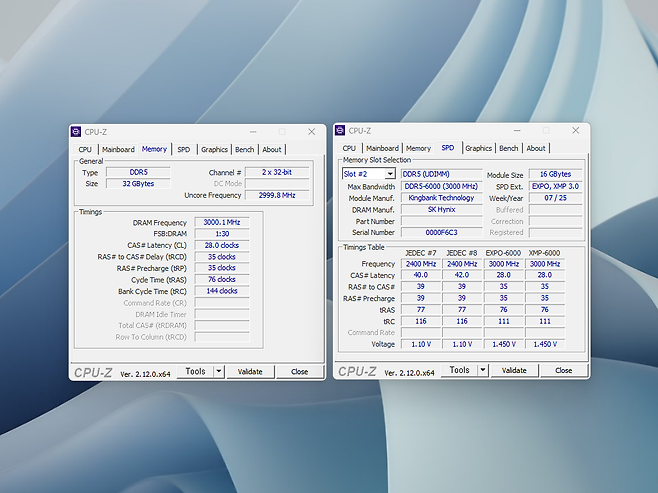Image resolution: width=658 pixels, height=493 pixels.
Task: Click the bottom Close button in the left window
Action: tap(299, 371)
